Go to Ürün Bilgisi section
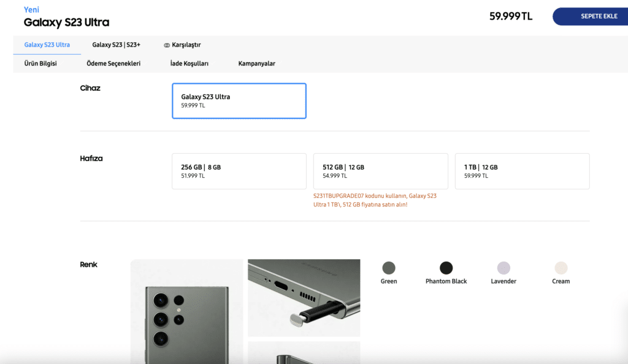628x364 pixels. [40, 63]
